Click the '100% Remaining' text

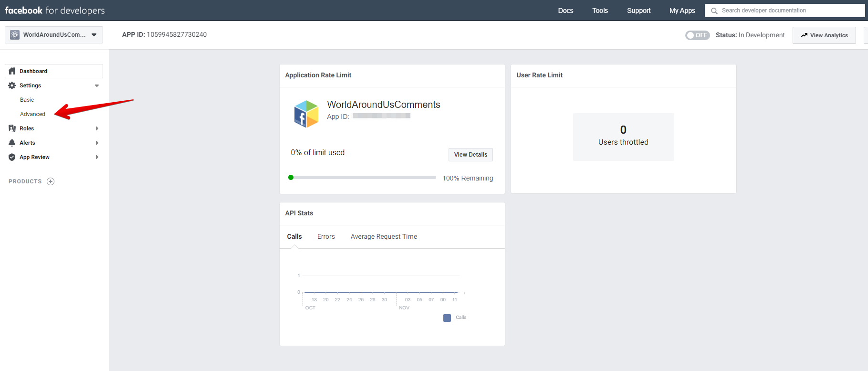click(x=468, y=178)
